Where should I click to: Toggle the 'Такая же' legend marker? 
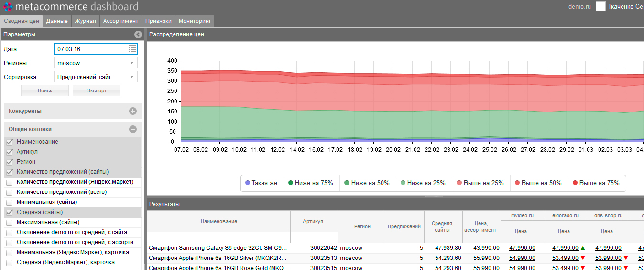click(x=248, y=183)
